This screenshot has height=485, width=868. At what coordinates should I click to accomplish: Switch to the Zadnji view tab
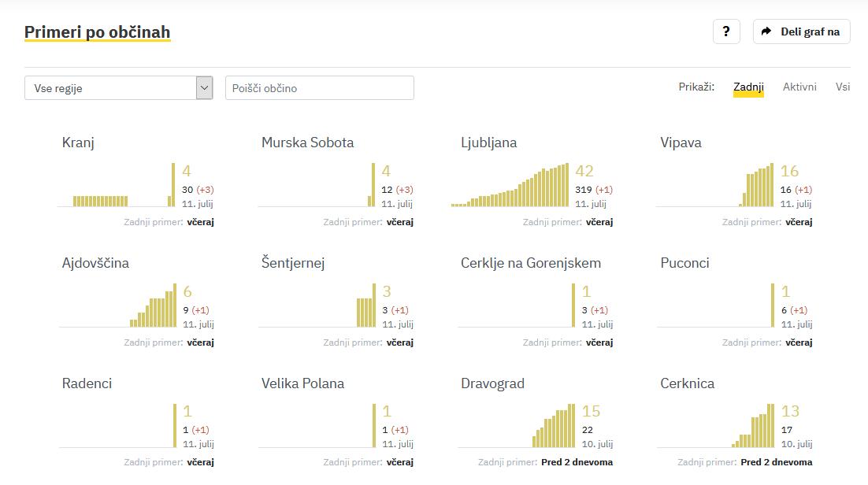[x=748, y=87]
